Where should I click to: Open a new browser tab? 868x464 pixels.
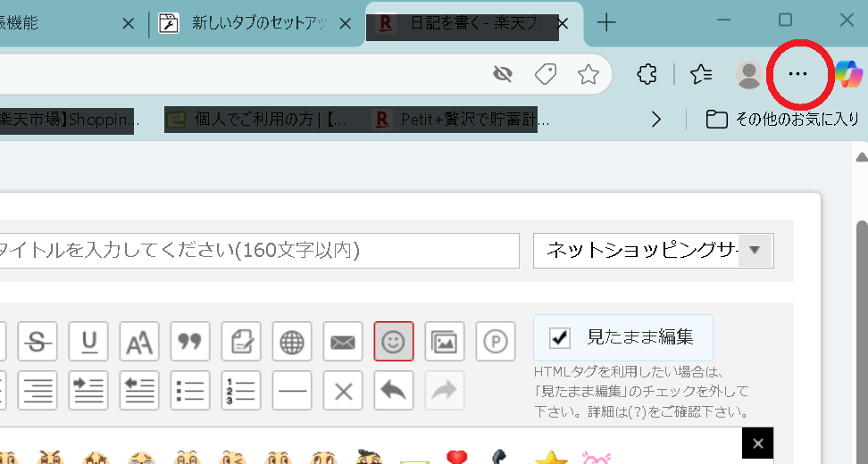606,22
